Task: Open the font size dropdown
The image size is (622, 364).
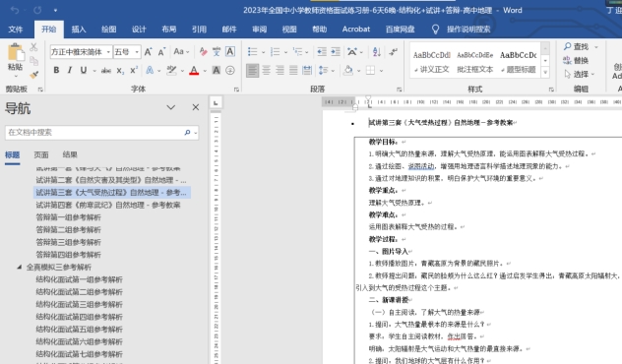Action: 137,51
